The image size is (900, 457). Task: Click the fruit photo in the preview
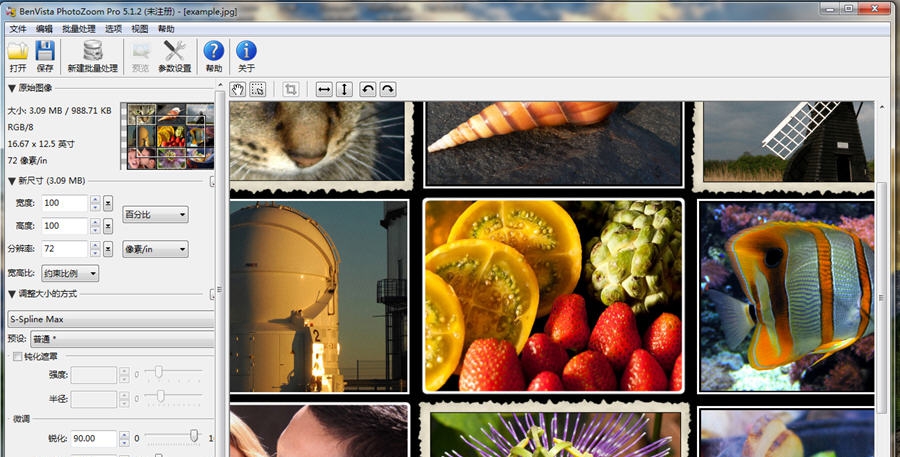pyautogui.click(x=553, y=296)
